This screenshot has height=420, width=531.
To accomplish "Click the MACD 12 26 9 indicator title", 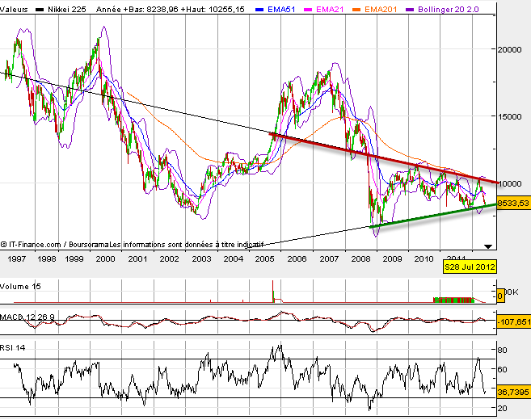I will coord(28,313).
